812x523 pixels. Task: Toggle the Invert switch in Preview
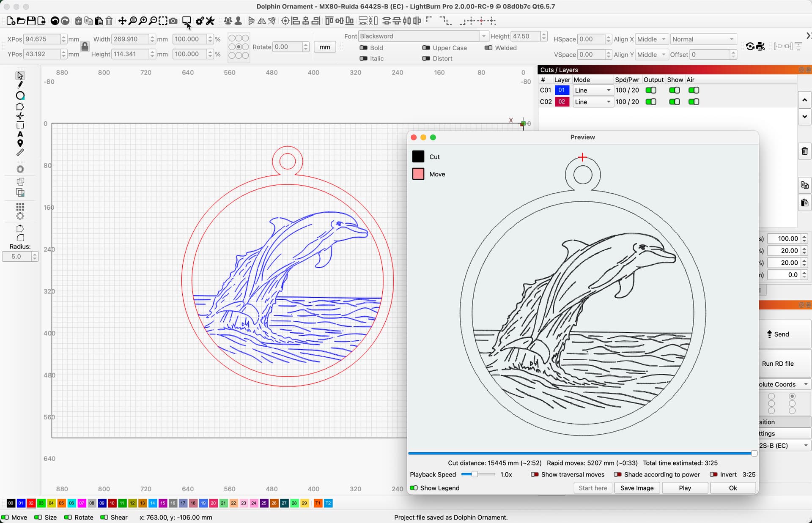713,474
